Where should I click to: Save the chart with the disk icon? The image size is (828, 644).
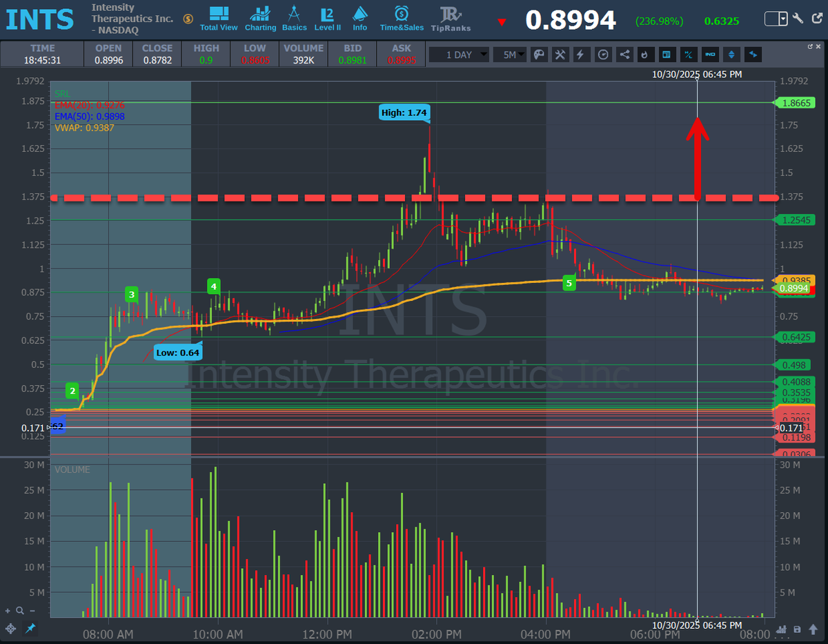tap(798, 629)
